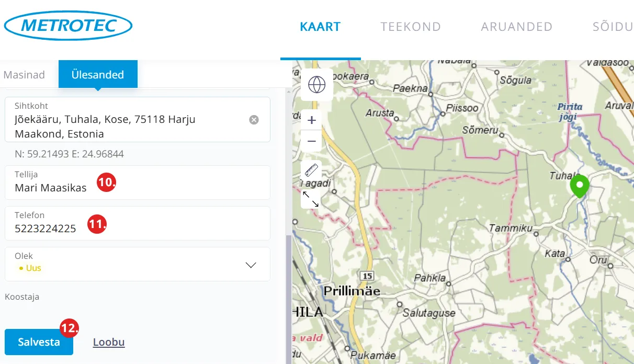Click the Olek dropdown chevron arrow
Image resolution: width=634 pixels, height=364 pixels.
pos(251,265)
